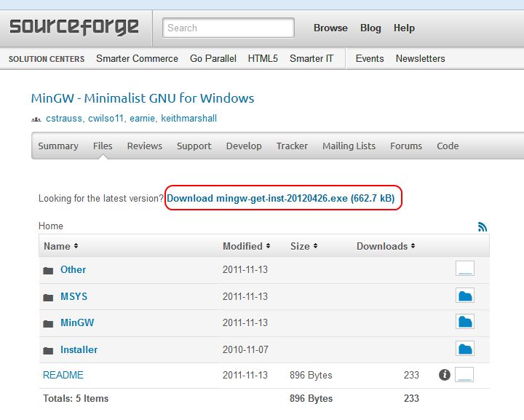Open the Code tab
The image size is (524, 420).
[448, 146]
